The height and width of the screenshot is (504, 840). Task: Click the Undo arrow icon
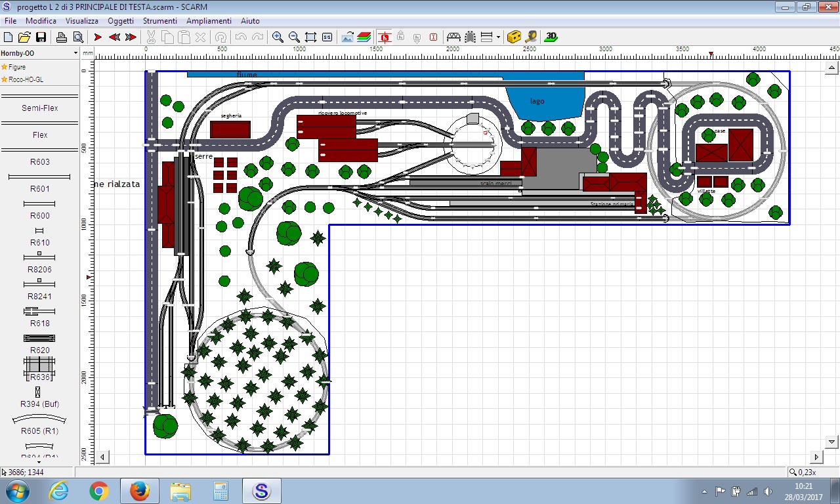coord(241,37)
